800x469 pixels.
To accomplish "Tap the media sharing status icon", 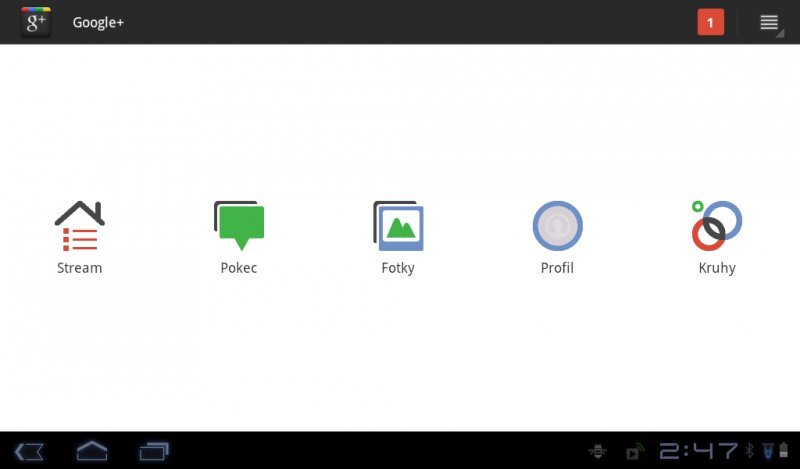I will (x=635, y=451).
